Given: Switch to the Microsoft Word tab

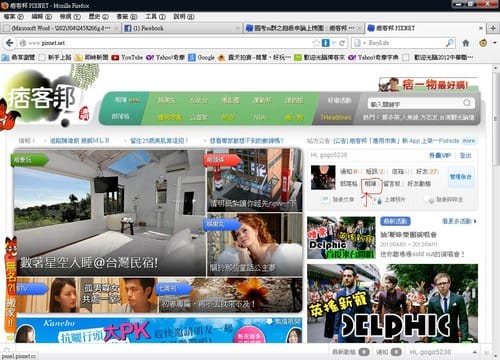Looking at the screenshot, I should tap(60, 28).
